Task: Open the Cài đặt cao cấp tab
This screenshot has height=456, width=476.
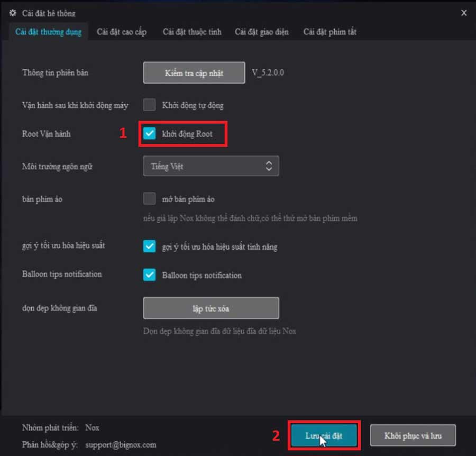Action: click(122, 32)
